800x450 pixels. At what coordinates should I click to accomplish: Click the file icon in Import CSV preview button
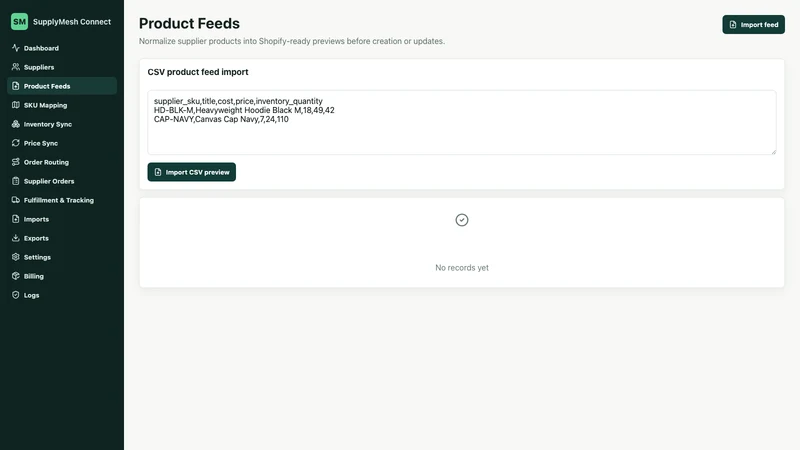click(158, 172)
